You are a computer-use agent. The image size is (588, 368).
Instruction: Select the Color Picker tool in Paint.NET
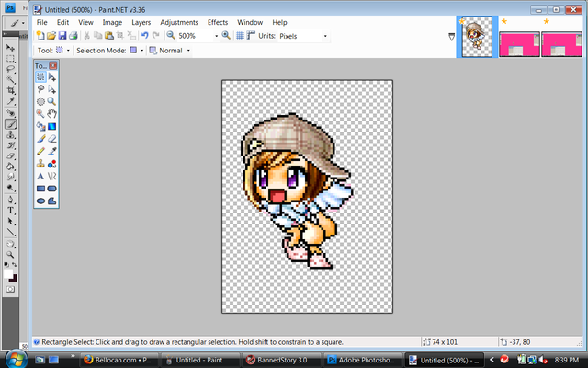click(51, 151)
